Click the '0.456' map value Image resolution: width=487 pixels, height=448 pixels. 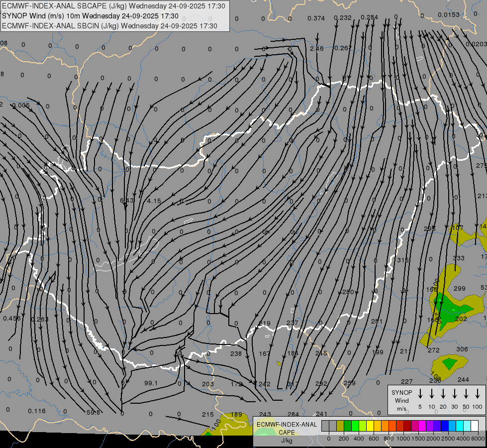click(x=12, y=319)
